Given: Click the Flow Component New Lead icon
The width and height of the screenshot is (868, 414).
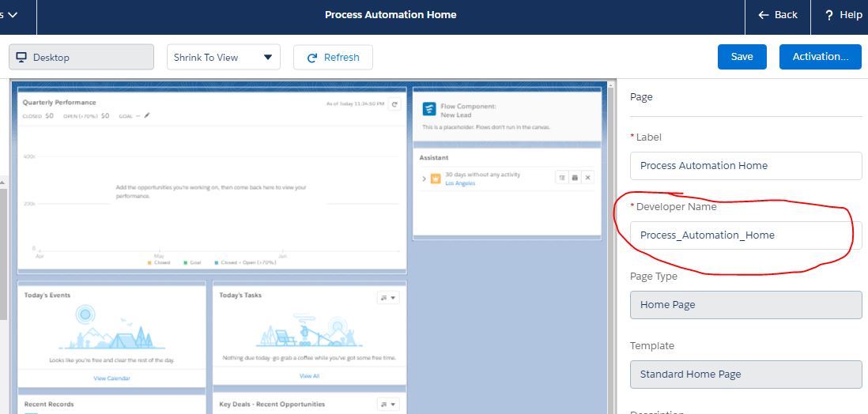Looking at the screenshot, I should (x=428, y=109).
